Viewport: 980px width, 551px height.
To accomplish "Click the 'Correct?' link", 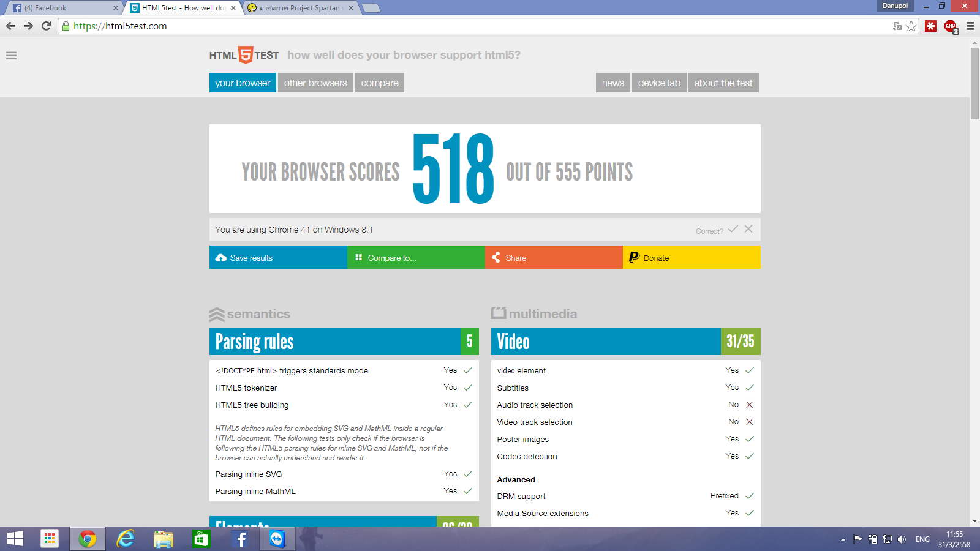I will click(x=709, y=231).
